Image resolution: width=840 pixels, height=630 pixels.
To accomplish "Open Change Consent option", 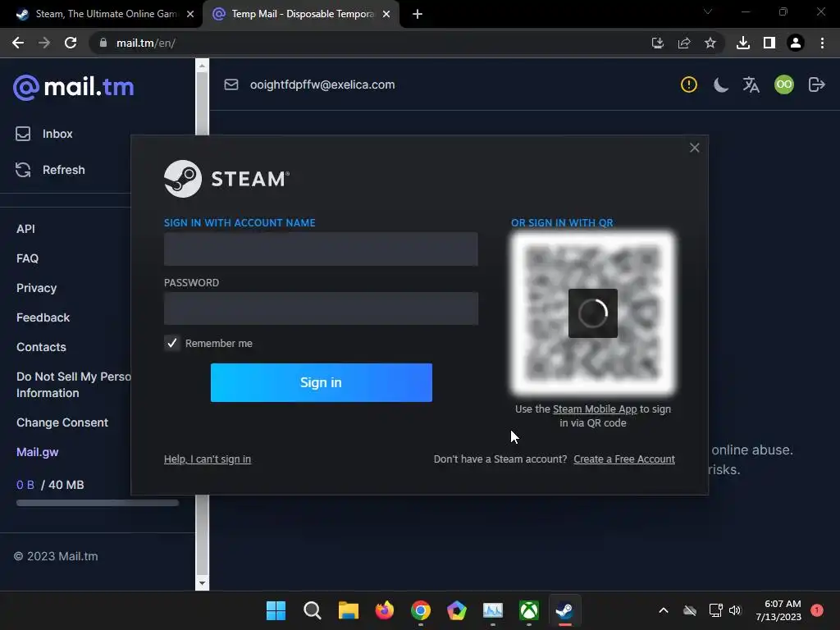I will [x=62, y=422].
